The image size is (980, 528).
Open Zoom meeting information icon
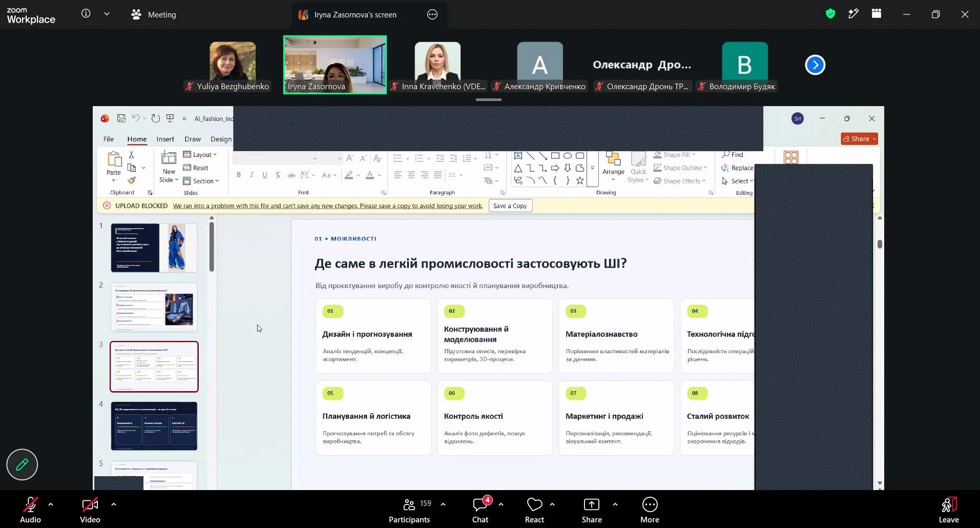click(x=86, y=14)
